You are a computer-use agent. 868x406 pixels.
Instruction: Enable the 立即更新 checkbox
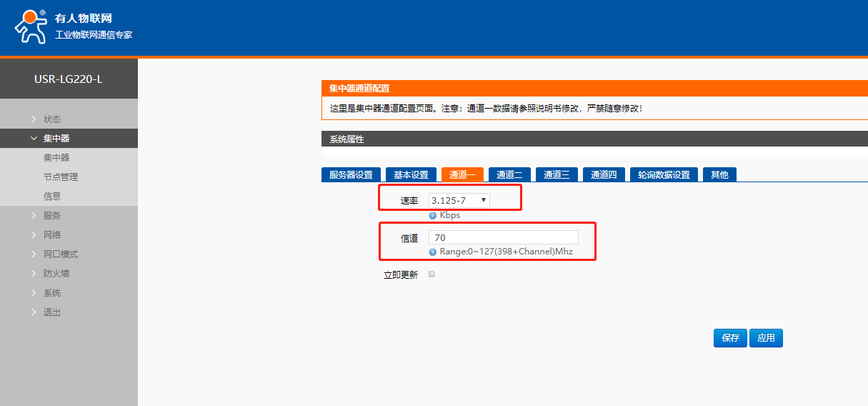(431, 274)
